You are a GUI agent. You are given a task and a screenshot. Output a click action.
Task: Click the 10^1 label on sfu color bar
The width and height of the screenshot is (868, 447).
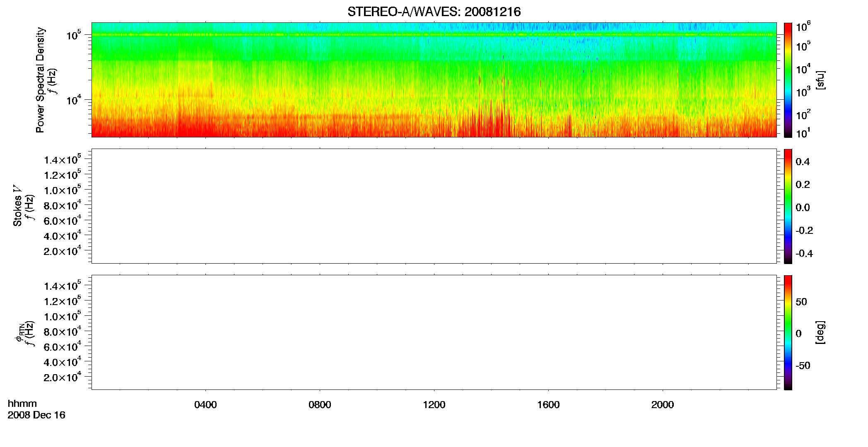pyautogui.click(x=803, y=133)
